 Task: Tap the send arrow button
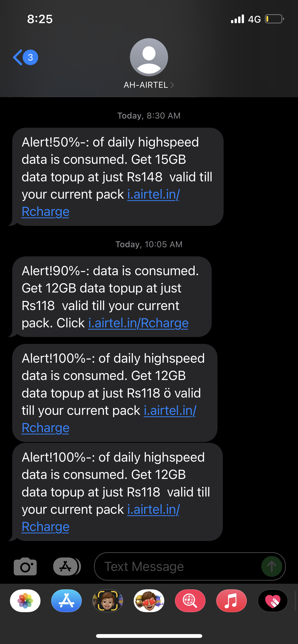click(272, 566)
